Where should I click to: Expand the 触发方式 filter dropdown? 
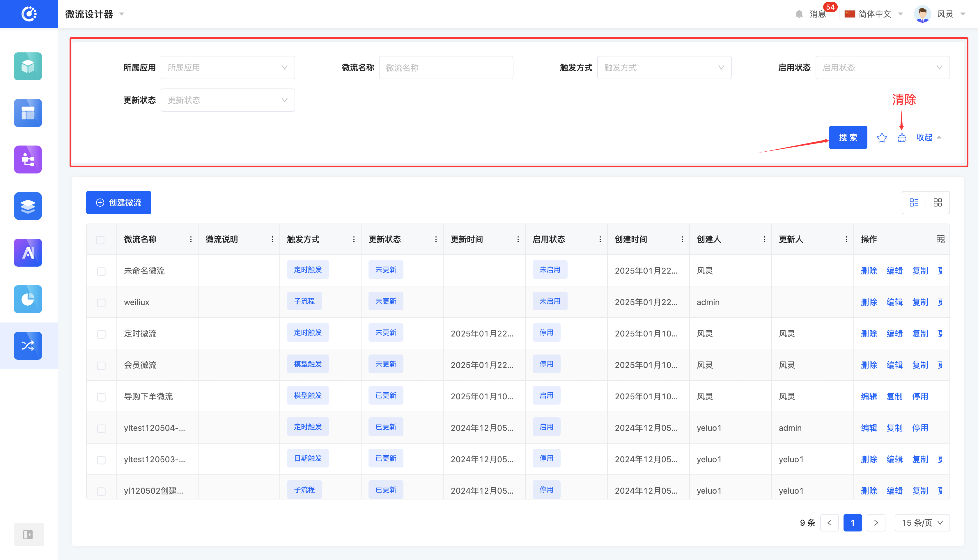click(664, 68)
